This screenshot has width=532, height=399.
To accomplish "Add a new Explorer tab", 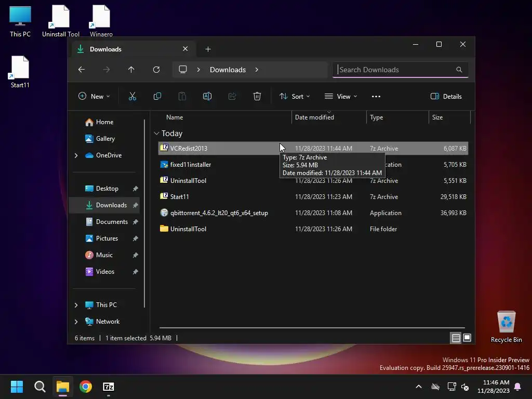I will point(208,49).
